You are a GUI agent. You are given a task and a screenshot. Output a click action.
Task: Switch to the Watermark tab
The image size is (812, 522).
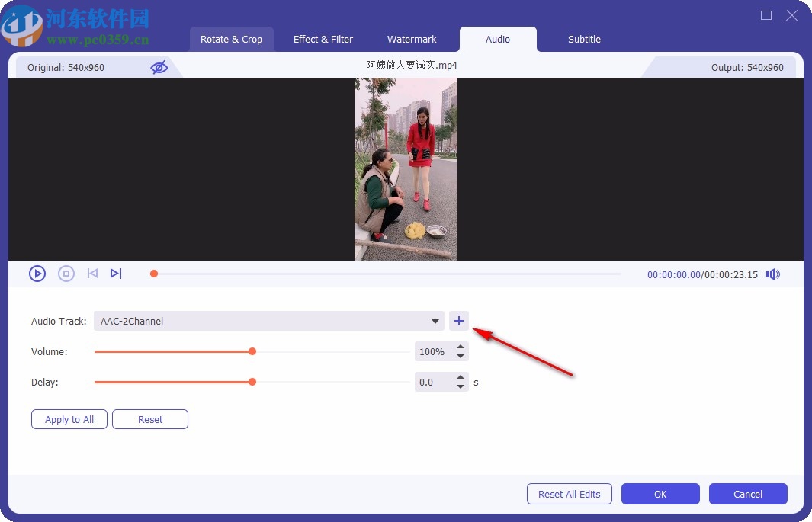pos(411,39)
